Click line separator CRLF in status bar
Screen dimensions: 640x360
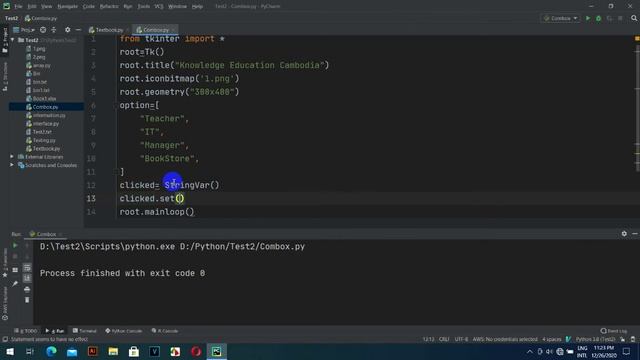point(444,339)
